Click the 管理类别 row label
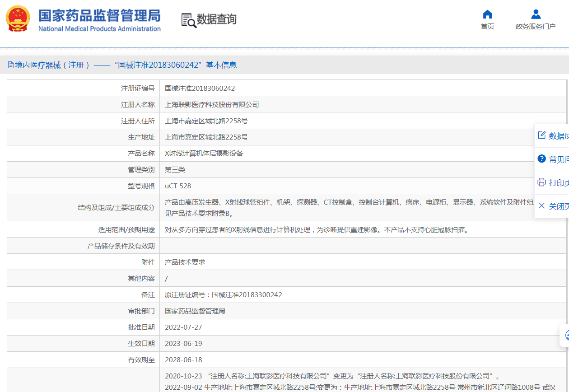Screen dimensions: 569x392 [x=141, y=170]
